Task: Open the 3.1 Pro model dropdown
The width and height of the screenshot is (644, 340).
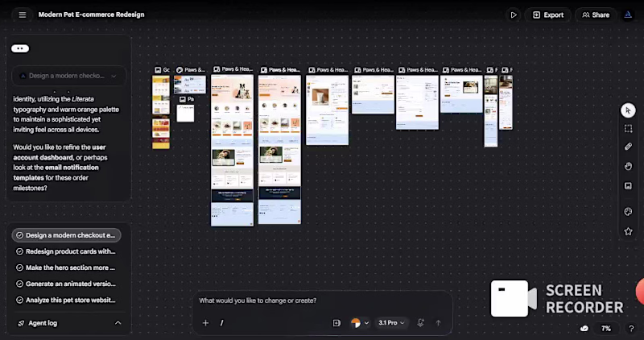Action: (x=391, y=323)
